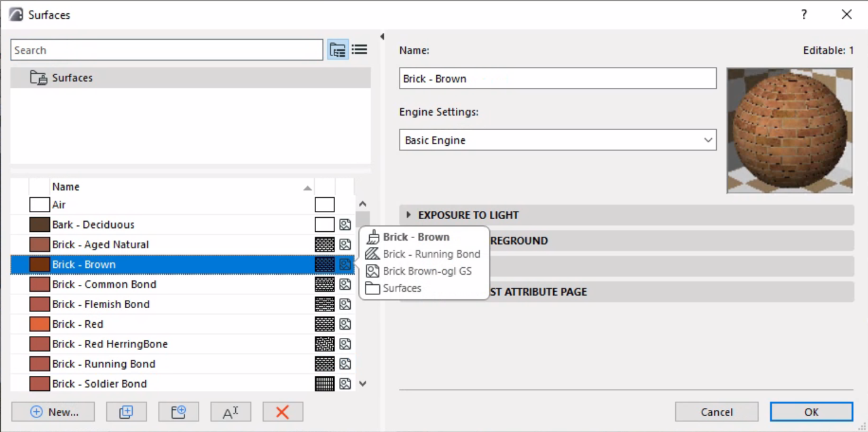Open the Engine Settings dropdown
Image resolution: width=868 pixels, height=432 pixels.
pos(558,140)
